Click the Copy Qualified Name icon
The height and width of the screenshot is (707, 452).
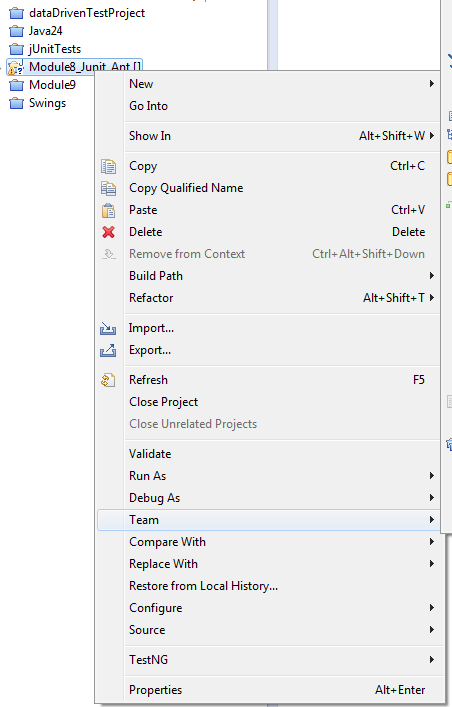point(108,188)
